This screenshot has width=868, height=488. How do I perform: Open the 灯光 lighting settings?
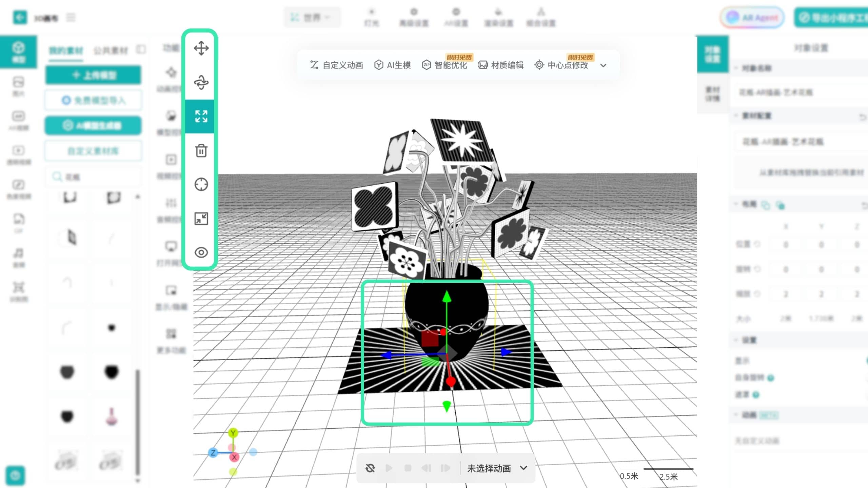point(372,17)
